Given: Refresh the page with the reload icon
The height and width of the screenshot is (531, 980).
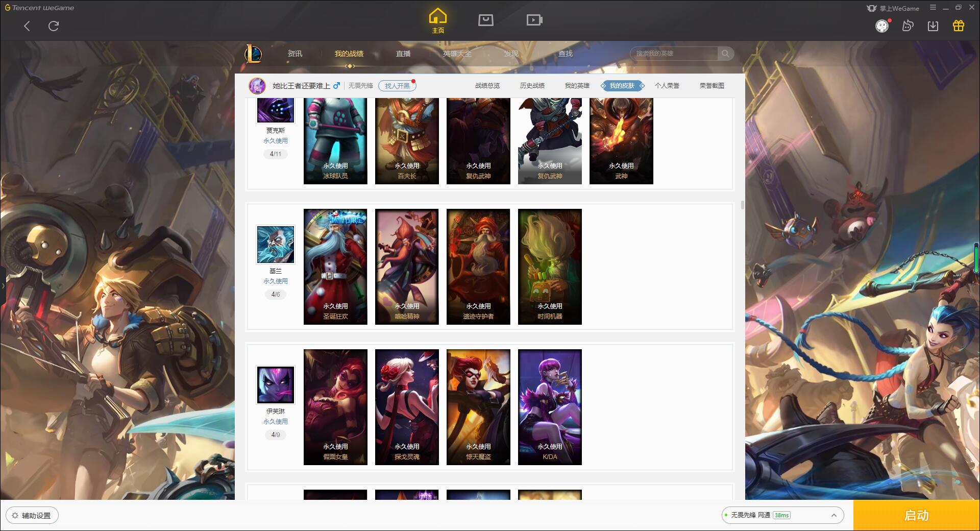Looking at the screenshot, I should coord(54,26).
